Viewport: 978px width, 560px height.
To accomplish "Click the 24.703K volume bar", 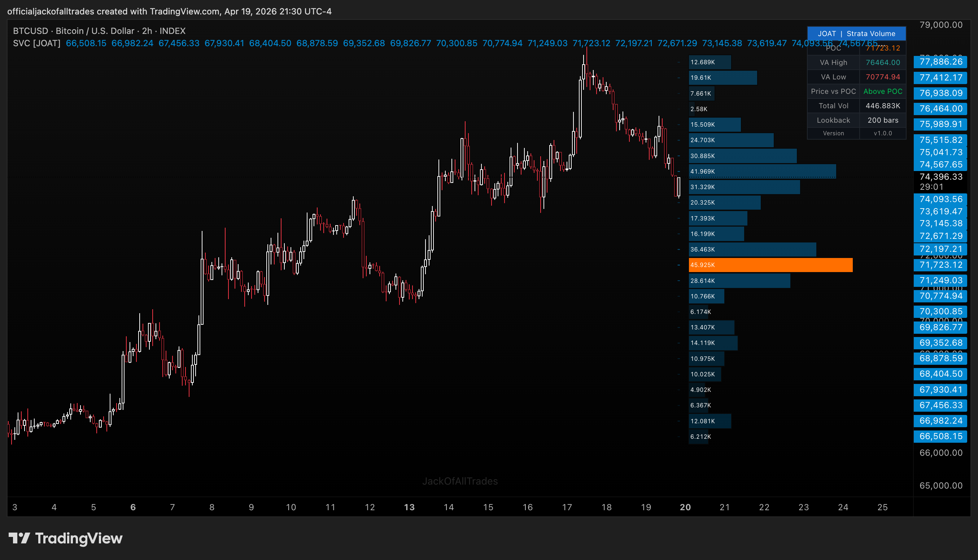I will pos(731,140).
